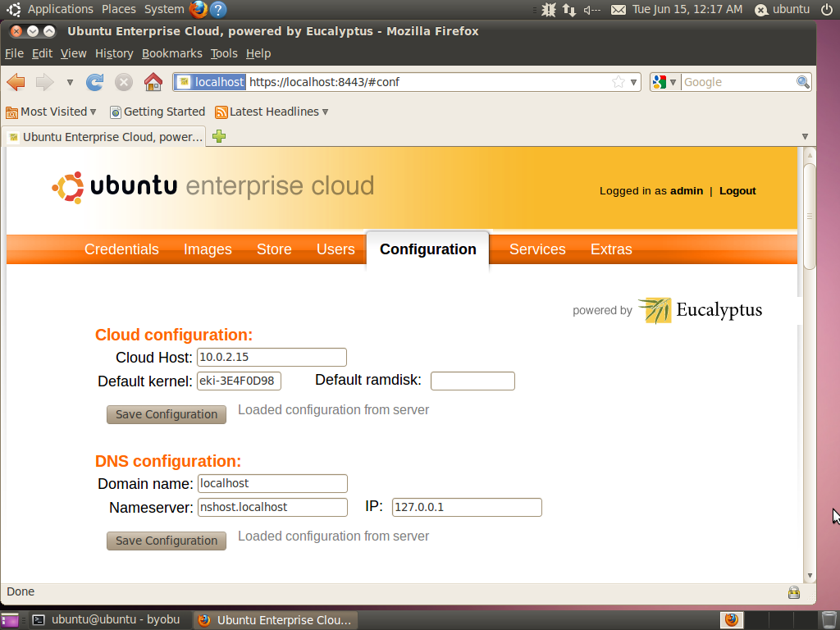Go back using the Firefox back arrow
This screenshot has width=840, height=630.
(16, 82)
